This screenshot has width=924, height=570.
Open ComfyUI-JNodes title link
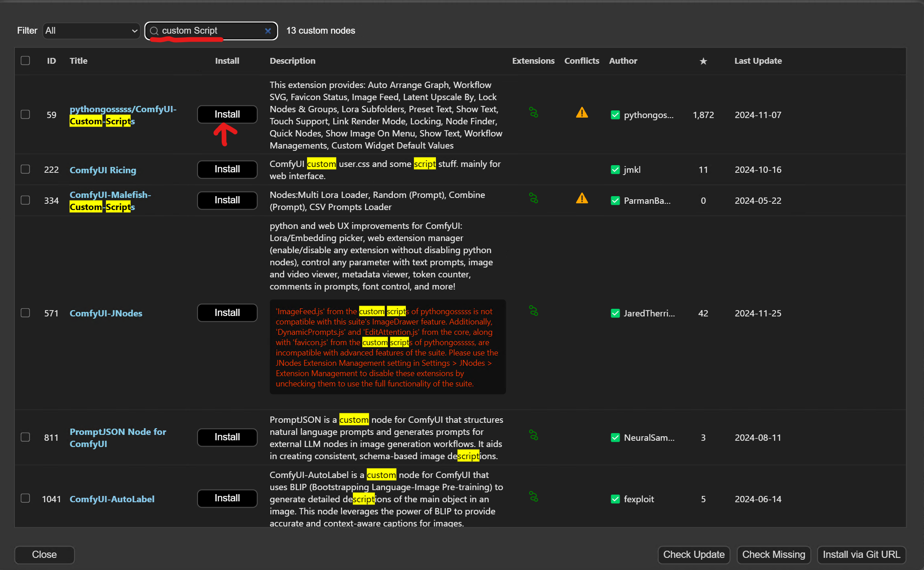tap(106, 313)
